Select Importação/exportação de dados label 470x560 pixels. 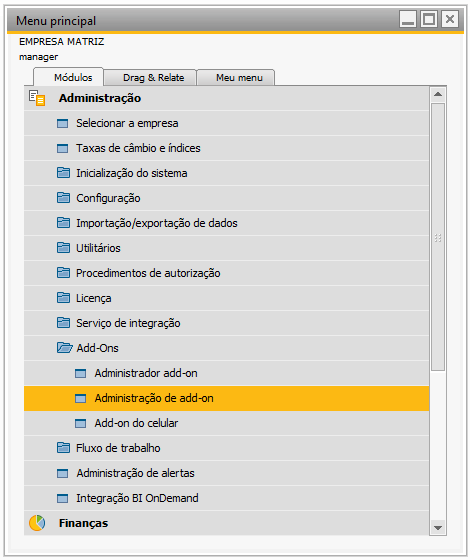[x=157, y=223]
